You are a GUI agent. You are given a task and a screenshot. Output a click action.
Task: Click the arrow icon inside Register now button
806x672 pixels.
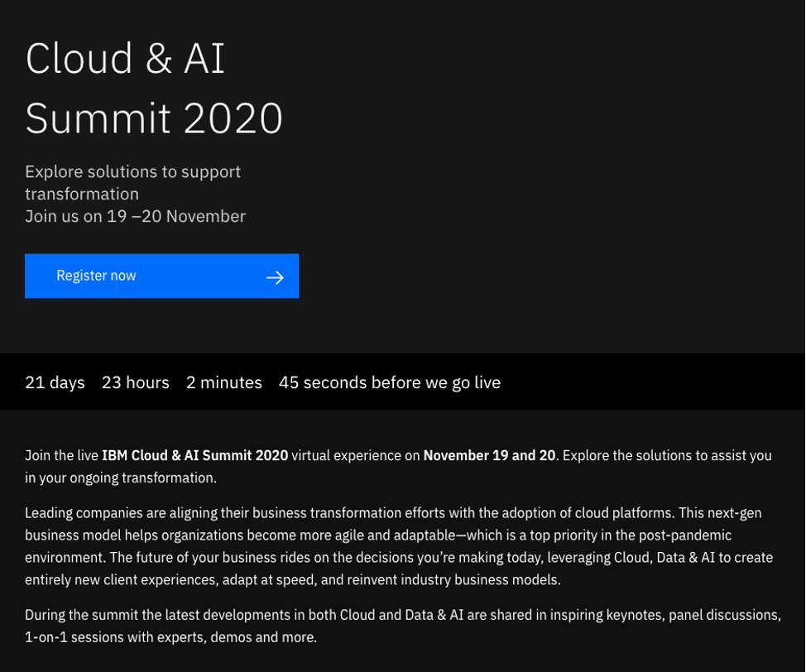click(x=275, y=276)
